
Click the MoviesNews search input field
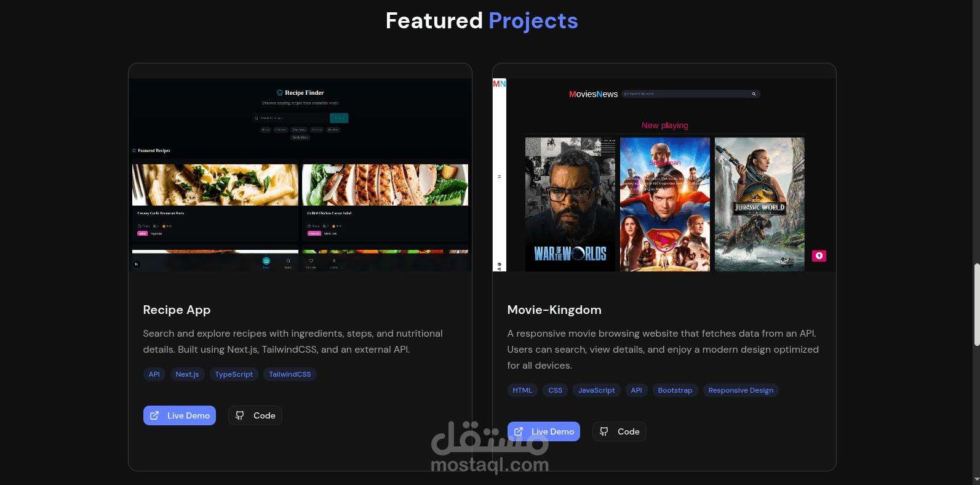[691, 94]
